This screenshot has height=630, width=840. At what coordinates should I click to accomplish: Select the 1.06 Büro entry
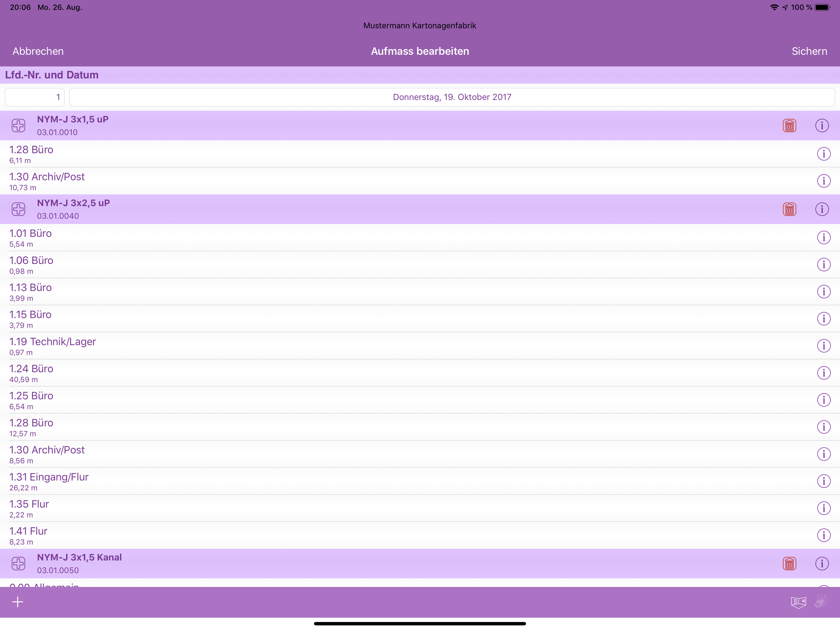420,265
